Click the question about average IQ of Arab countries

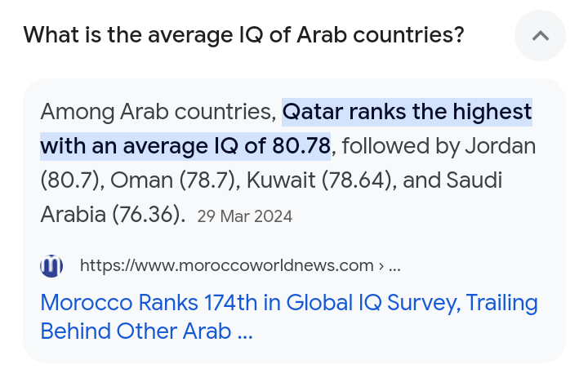(x=243, y=35)
